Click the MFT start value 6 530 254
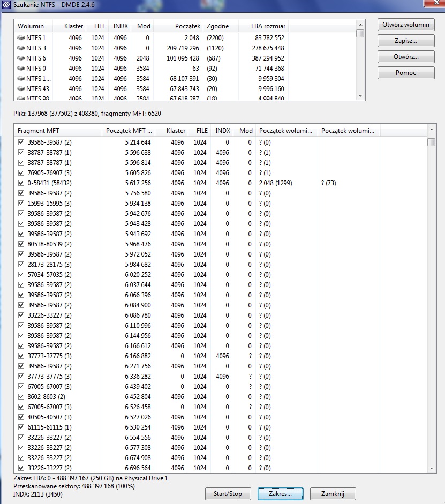The height and width of the screenshot is (504, 445). pyautogui.click(x=138, y=427)
